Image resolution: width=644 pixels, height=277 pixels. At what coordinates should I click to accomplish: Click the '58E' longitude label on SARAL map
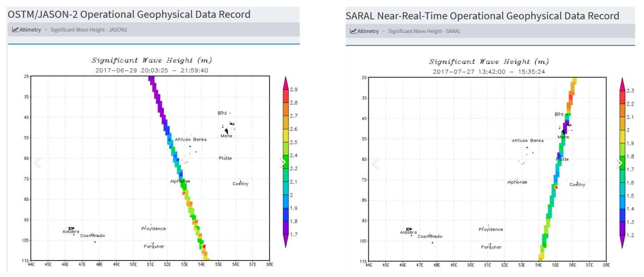607,265
